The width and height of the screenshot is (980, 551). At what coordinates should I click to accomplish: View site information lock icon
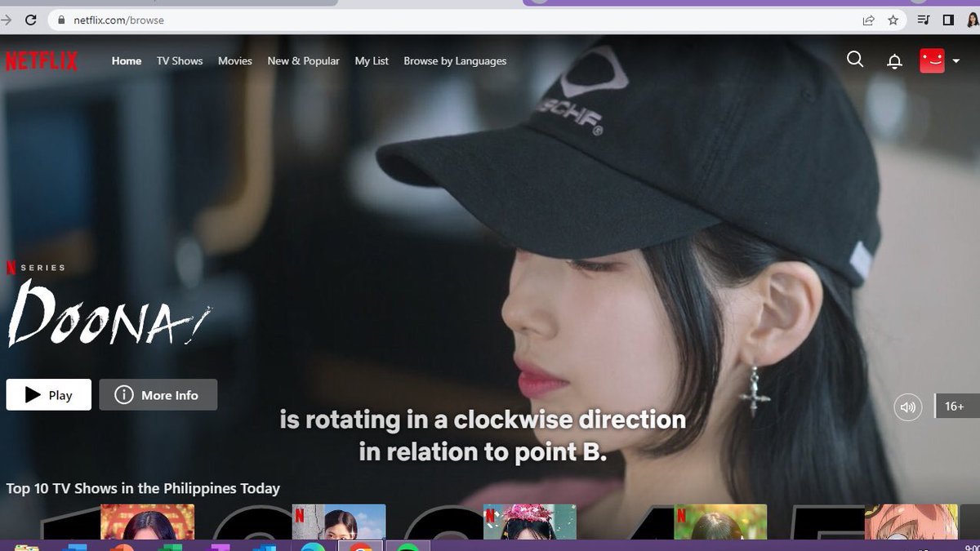60,20
